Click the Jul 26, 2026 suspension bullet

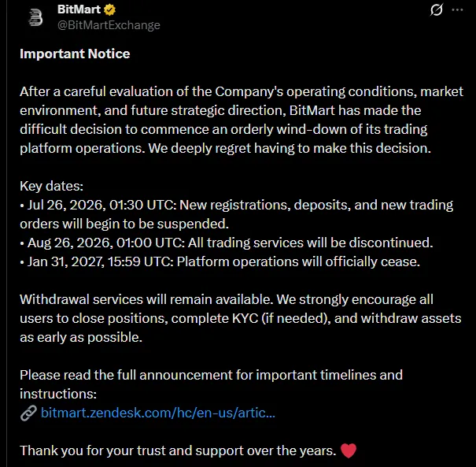click(x=237, y=214)
